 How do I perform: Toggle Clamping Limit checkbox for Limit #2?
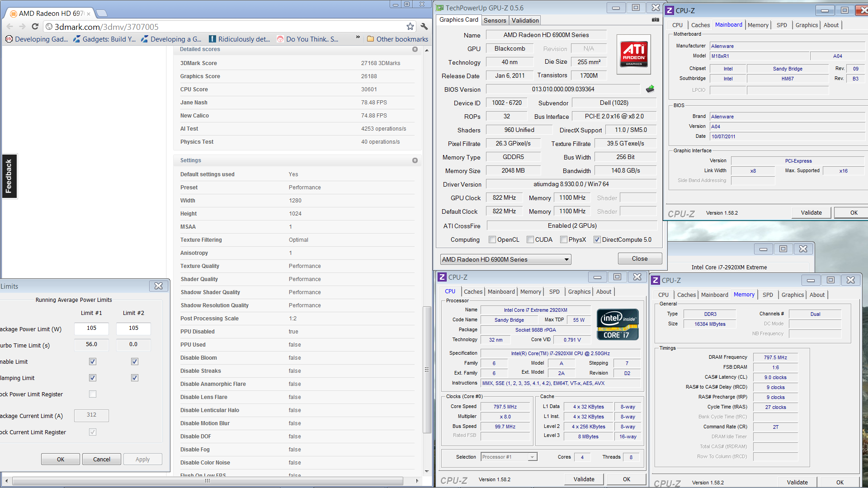pos(135,378)
